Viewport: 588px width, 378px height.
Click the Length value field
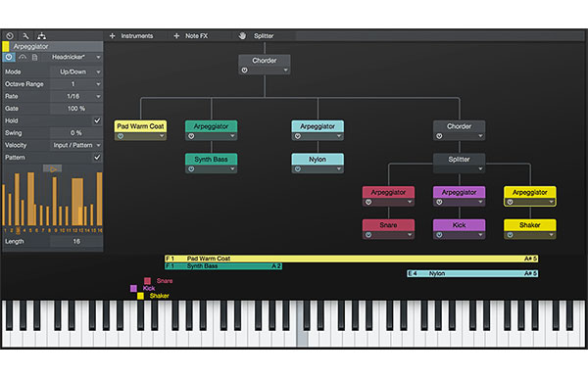(x=76, y=242)
